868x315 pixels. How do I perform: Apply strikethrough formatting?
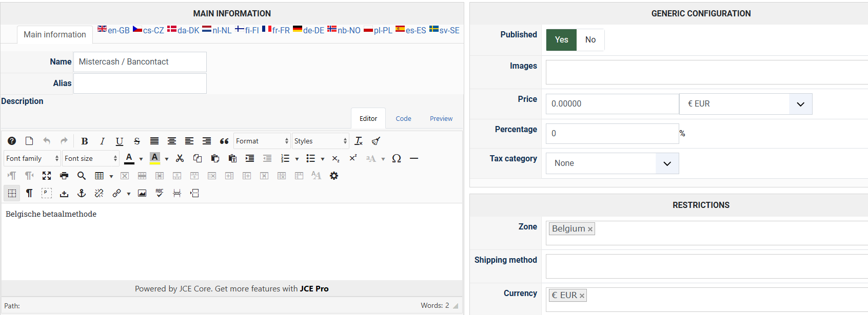pyautogui.click(x=137, y=141)
